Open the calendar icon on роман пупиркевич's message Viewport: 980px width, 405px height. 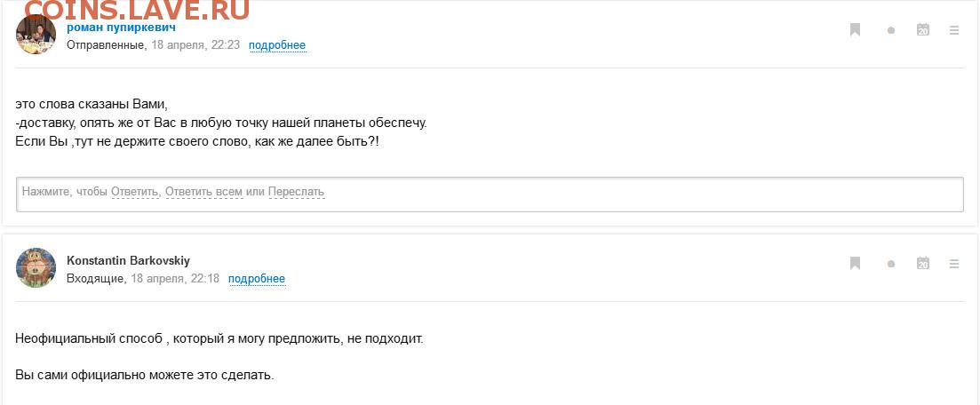pyautogui.click(x=922, y=30)
